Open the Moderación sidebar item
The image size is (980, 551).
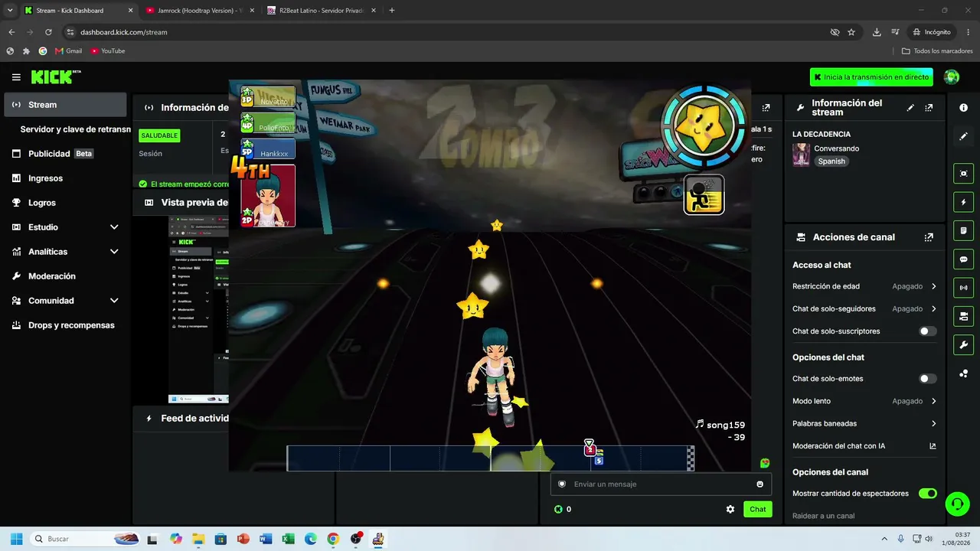[x=65, y=276]
